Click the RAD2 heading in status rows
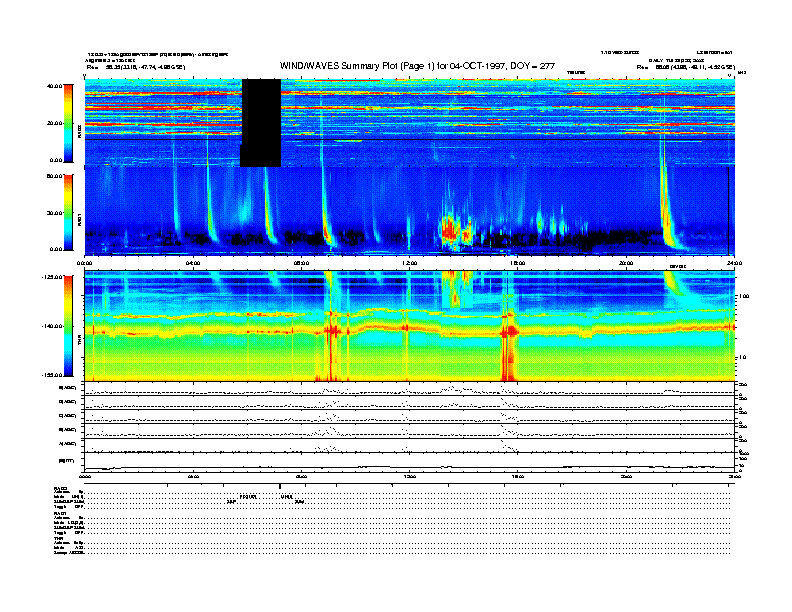Image resolution: width=792 pixels, height=612 pixels. (x=61, y=488)
